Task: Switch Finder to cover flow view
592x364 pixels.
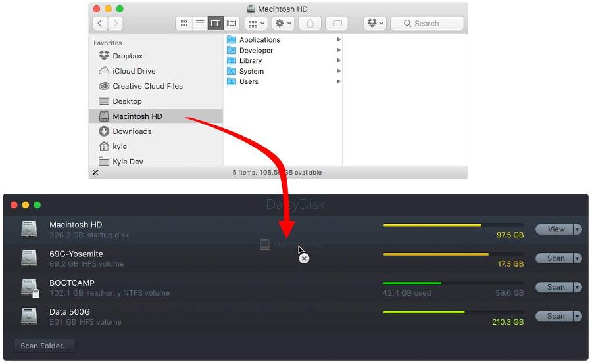Action: pos(232,24)
